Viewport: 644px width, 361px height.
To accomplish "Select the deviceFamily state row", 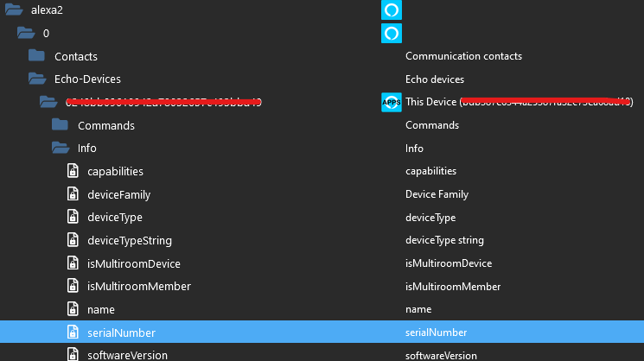I will (x=322, y=194).
